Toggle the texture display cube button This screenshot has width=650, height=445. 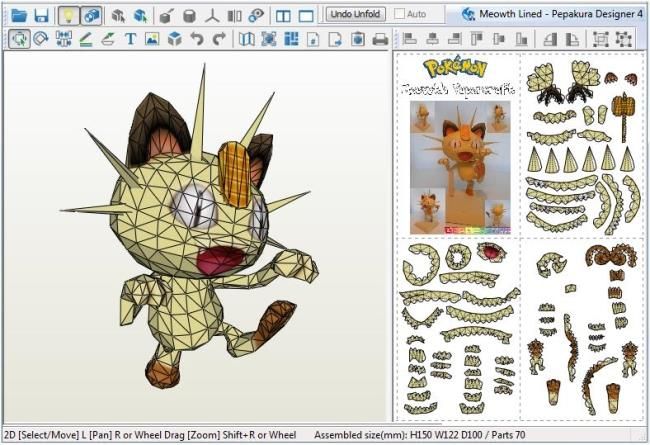tap(91, 16)
